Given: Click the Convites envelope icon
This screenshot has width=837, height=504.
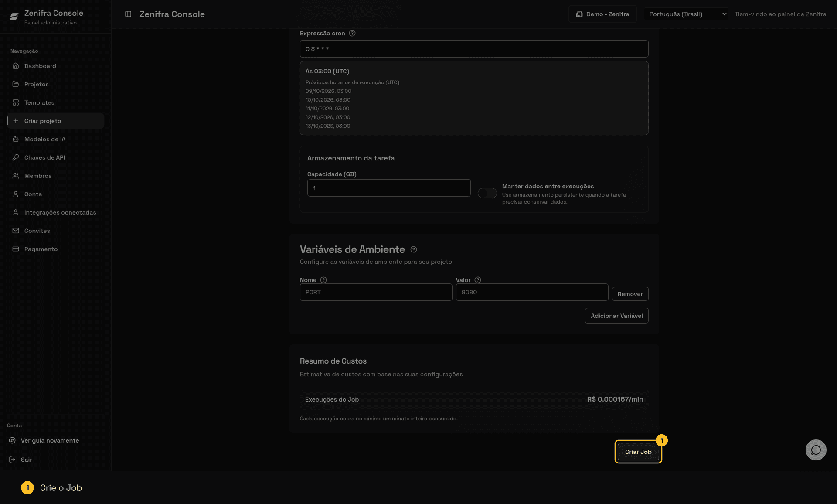Looking at the screenshot, I should point(16,231).
